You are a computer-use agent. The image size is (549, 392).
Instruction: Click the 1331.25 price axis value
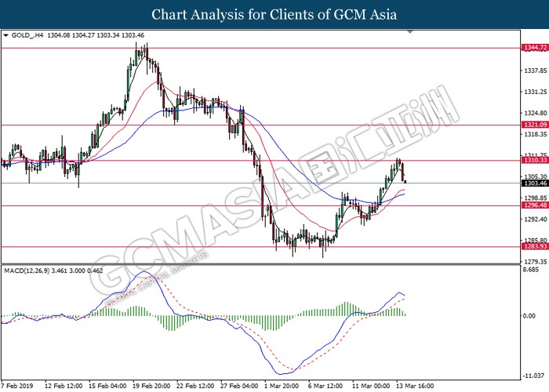pos(536,92)
